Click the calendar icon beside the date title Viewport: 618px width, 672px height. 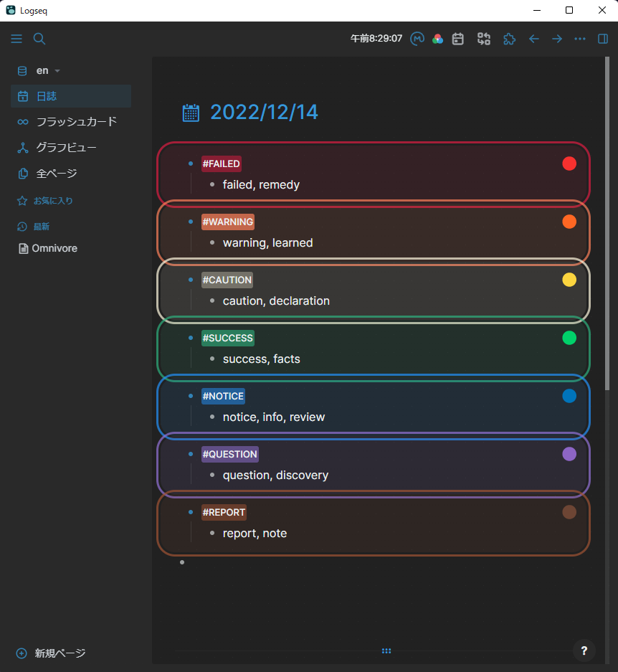pyautogui.click(x=191, y=113)
